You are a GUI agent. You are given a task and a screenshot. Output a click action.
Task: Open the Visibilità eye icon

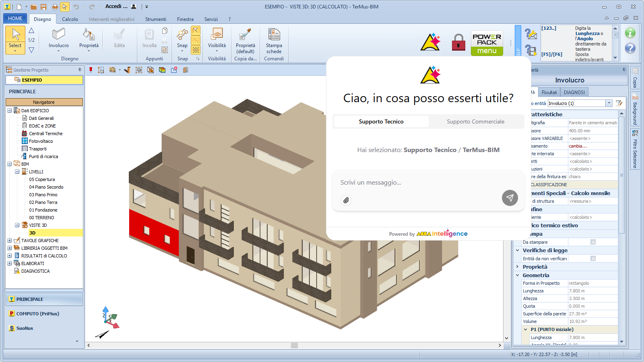click(x=217, y=34)
